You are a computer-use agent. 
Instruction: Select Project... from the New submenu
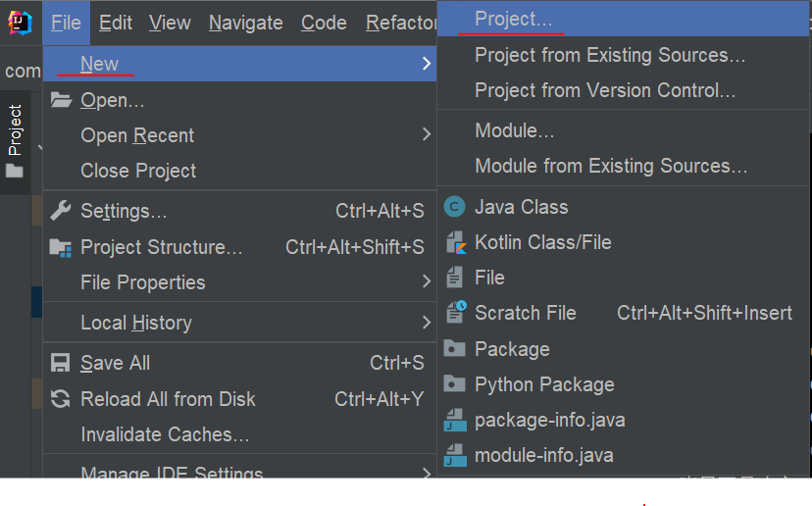pyautogui.click(x=513, y=19)
